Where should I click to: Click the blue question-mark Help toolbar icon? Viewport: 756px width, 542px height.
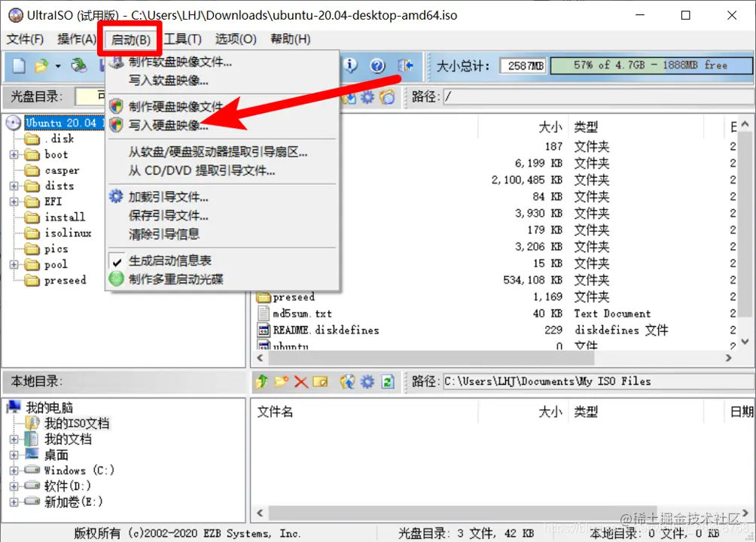click(x=377, y=65)
